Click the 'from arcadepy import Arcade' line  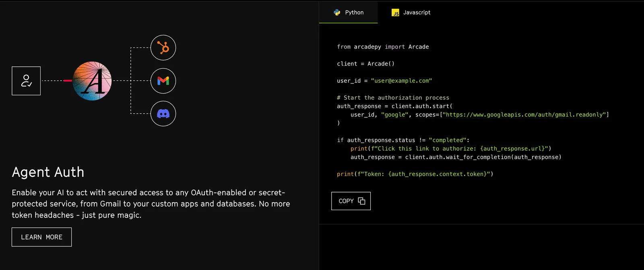point(383,47)
